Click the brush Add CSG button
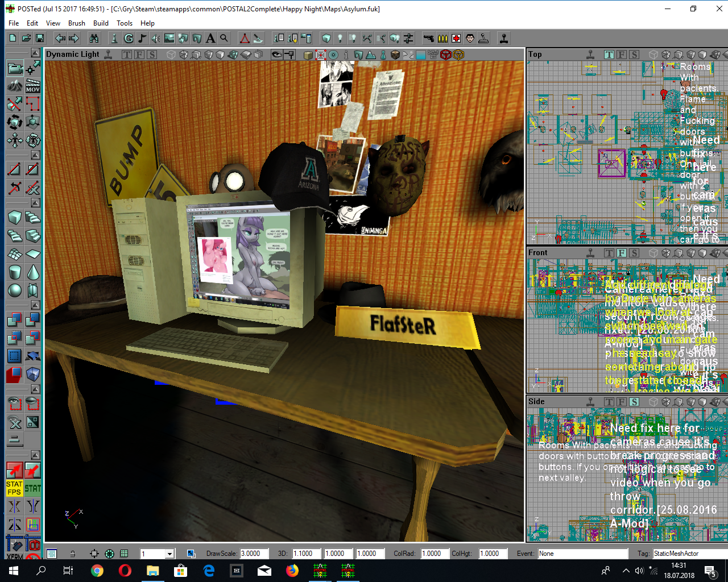 point(15,321)
